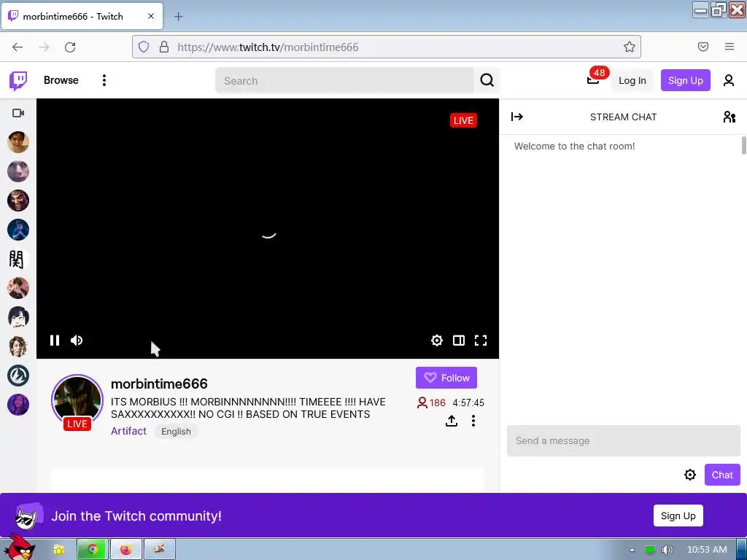Click the followed channels camera icon in sidebar
The width and height of the screenshot is (747, 560).
coord(18,113)
